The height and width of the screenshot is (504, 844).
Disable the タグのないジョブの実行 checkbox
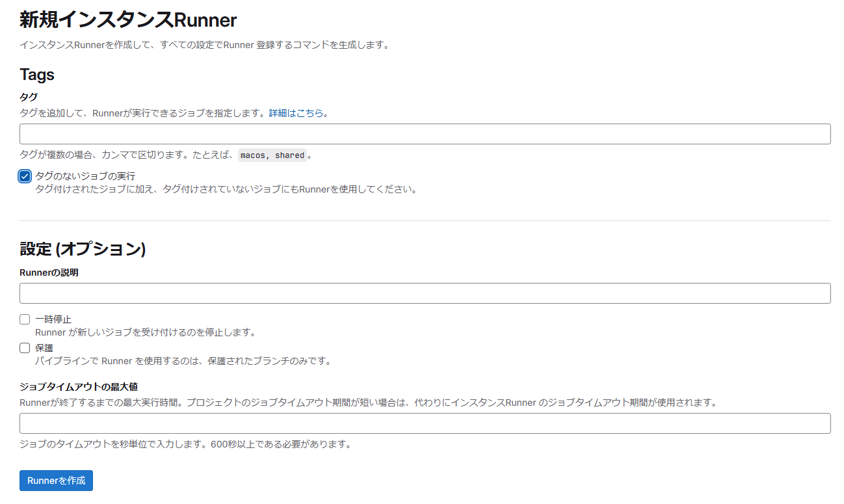pyautogui.click(x=24, y=176)
